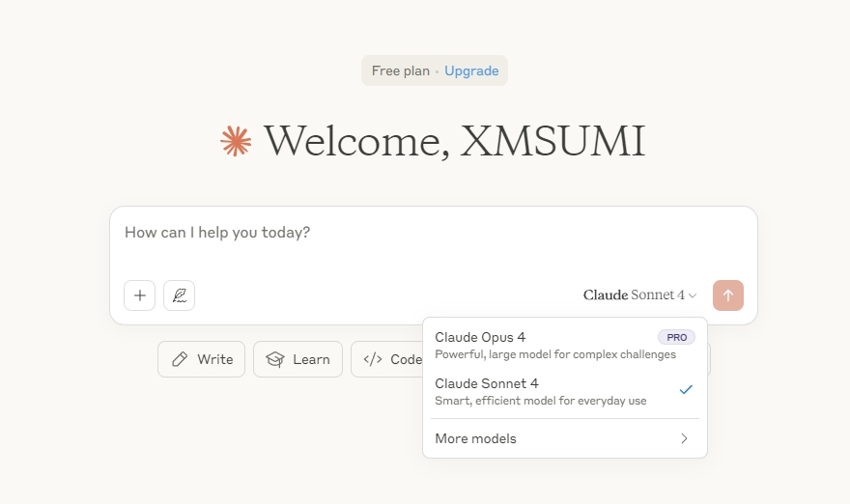Click the blue checkmark beside Sonnet 4
Screen dimensions: 850x504
point(686,390)
